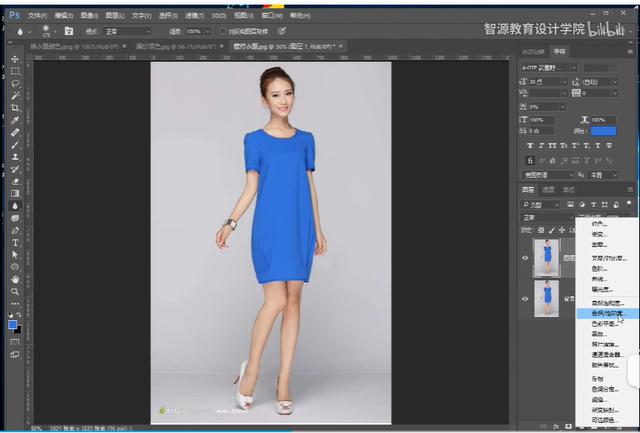Image resolution: width=640 pixels, height=433 pixels.
Task: Open the blur Mode dropdown
Action: pyautogui.click(x=128, y=31)
